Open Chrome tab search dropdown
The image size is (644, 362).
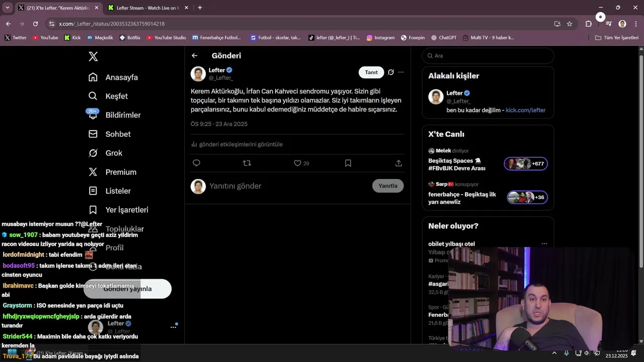tap(7, 8)
